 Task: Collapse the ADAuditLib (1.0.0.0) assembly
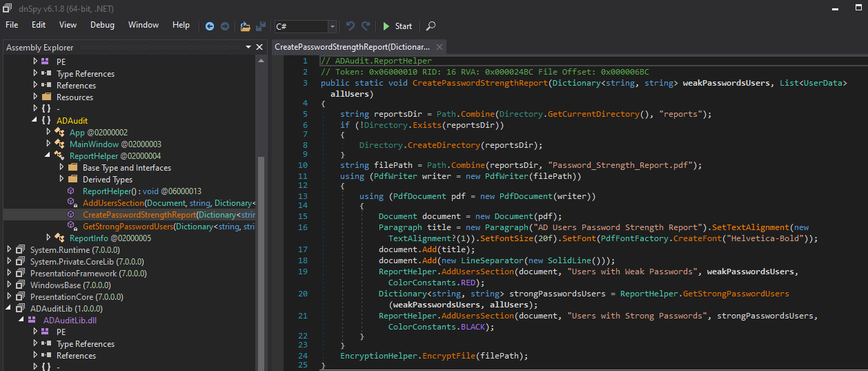click(x=10, y=308)
